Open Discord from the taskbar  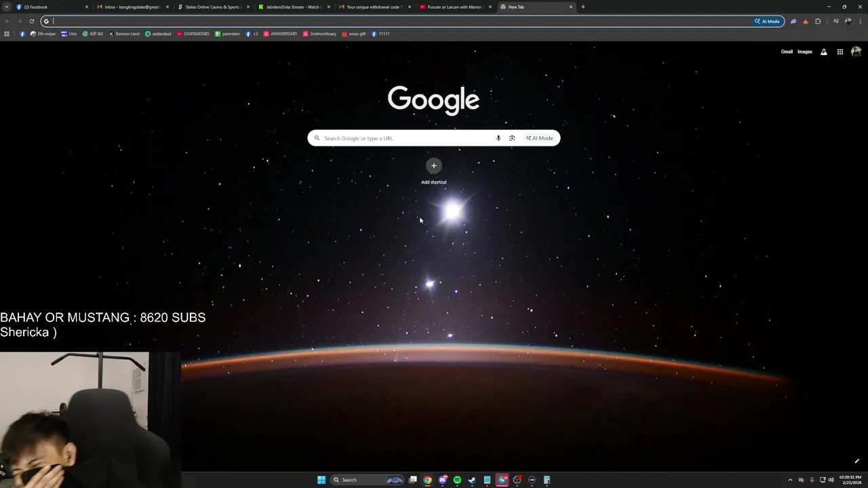(442, 480)
